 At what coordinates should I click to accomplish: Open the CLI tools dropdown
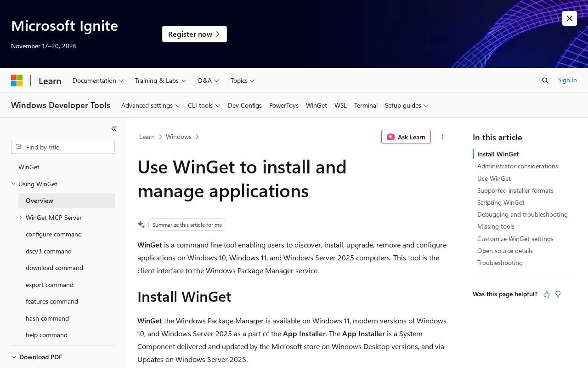(204, 105)
